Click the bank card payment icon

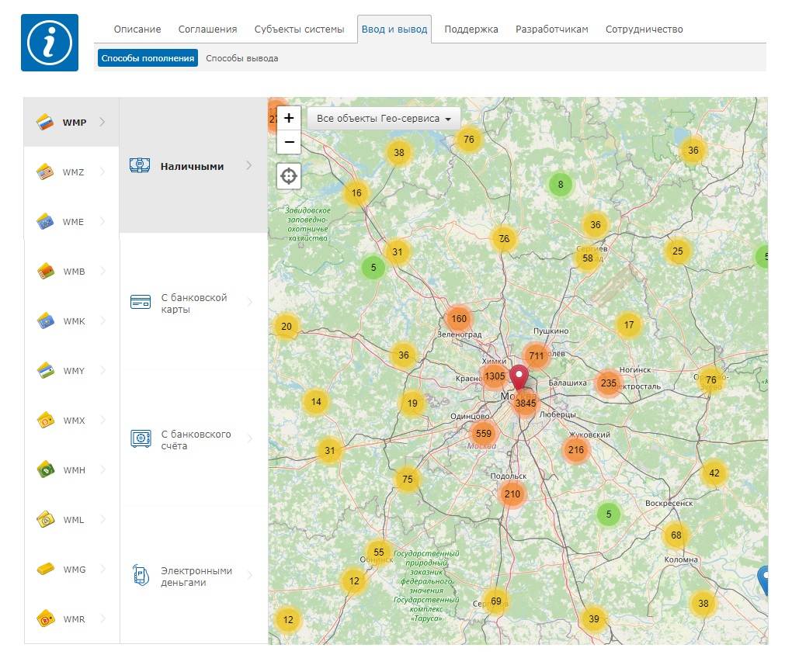140,303
